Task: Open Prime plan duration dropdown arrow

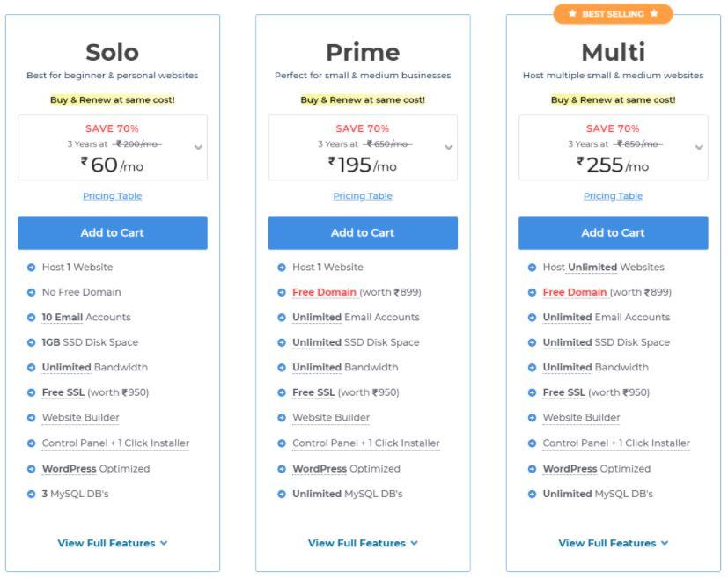Action: (x=448, y=148)
